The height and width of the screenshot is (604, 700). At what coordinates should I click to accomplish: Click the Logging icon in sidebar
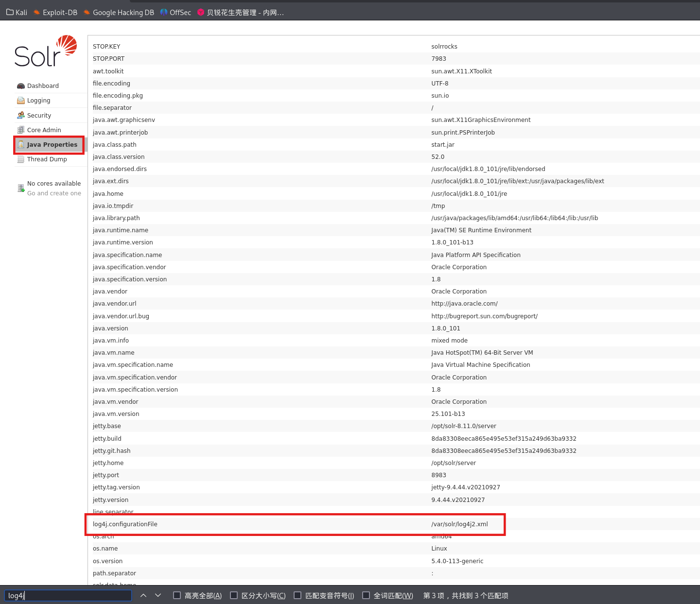(21, 101)
